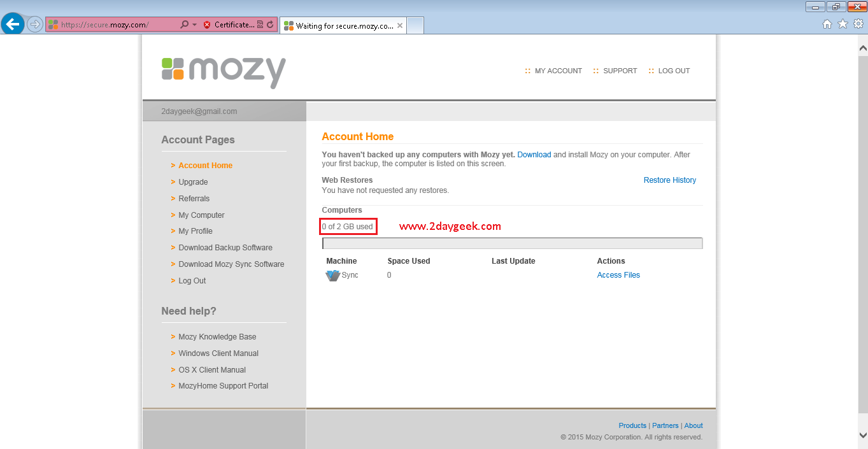The height and width of the screenshot is (449, 868).
Task: Click Access Files for the Sync machine
Action: tap(618, 275)
